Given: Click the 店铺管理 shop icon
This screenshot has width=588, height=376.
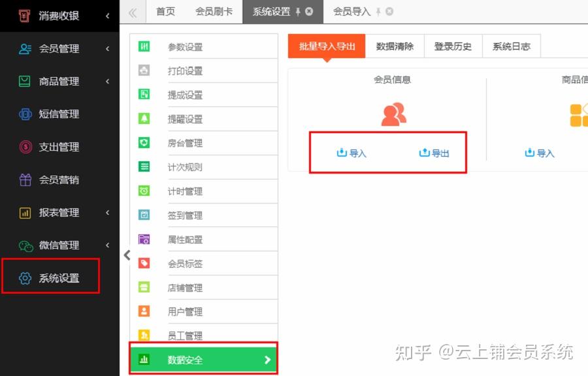Looking at the screenshot, I should [x=144, y=287].
